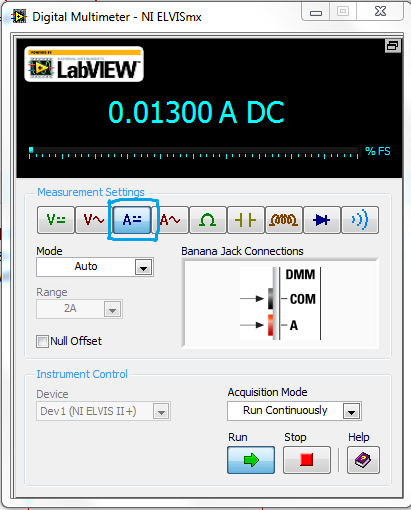Viewport: 411px width, 510px height.
Task: Switch to capacitance measurement
Action: [x=246, y=220]
